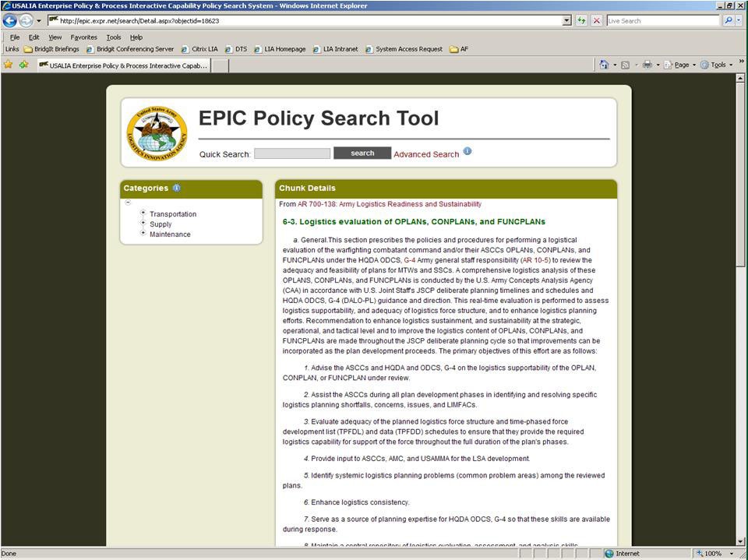Select the Transportation category
Viewport: 748px width, 560px height.
click(173, 214)
